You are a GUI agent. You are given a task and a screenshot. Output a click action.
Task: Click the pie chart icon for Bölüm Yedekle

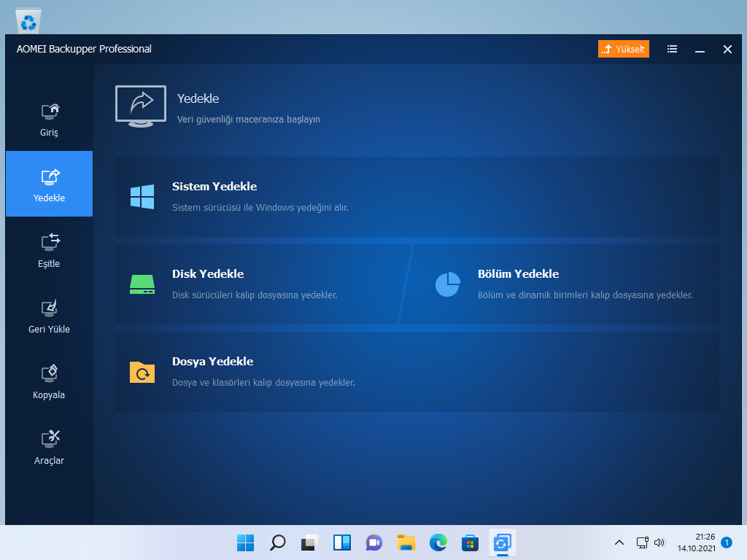click(447, 284)
